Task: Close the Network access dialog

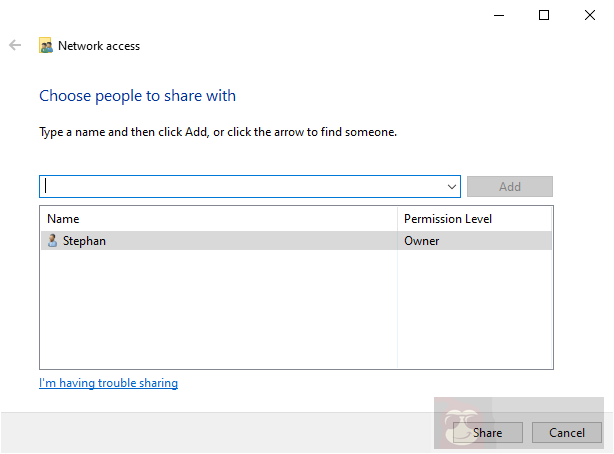Action: coord(590,14)
